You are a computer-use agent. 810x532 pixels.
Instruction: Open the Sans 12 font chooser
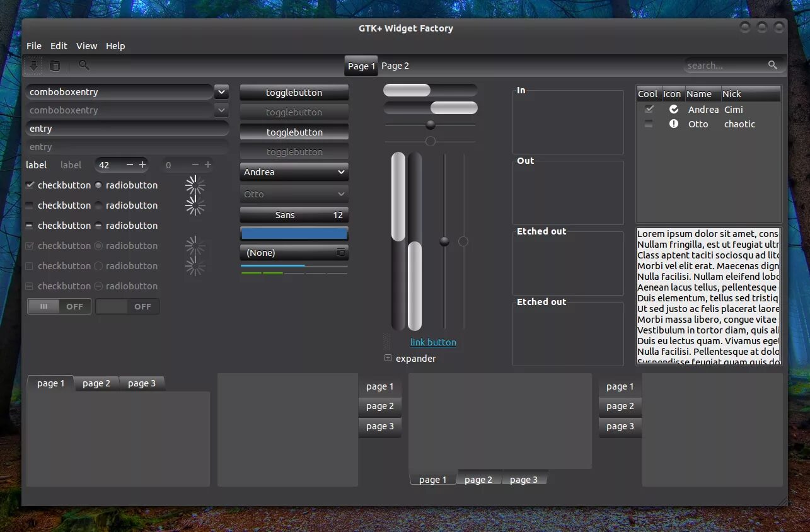coord(294,215)
